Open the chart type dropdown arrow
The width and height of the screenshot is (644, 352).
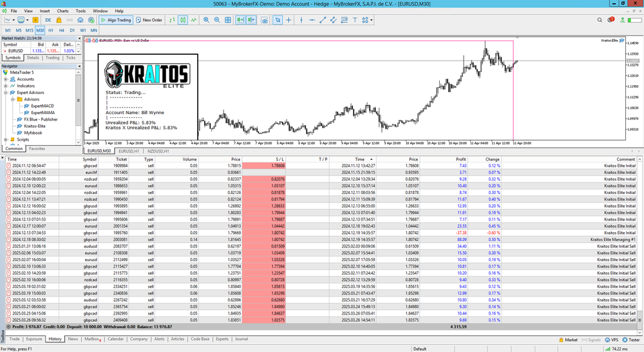click(x=14, y=20)
